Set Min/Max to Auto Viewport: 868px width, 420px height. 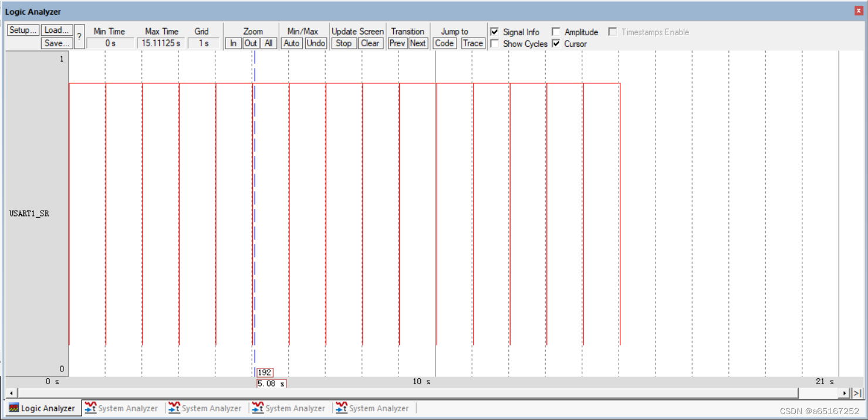tap(292, 43)
